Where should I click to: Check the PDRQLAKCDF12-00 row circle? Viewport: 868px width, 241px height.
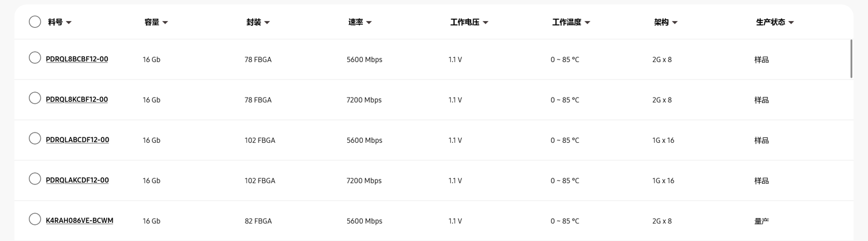coord(35,179)
